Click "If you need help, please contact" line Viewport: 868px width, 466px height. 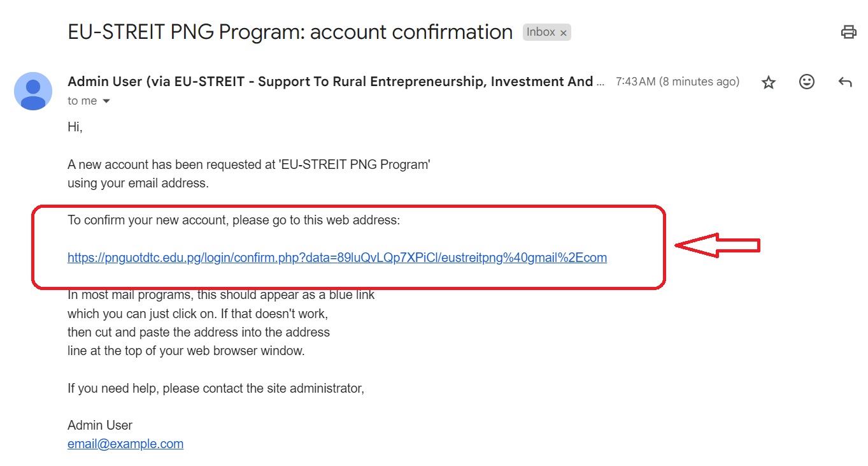click(x=216, y=388)
